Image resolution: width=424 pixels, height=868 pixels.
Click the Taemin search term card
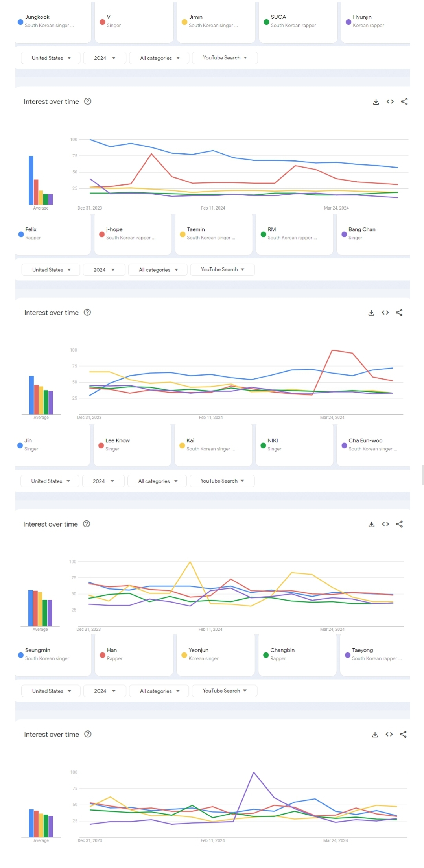click(x=213, y=234)
